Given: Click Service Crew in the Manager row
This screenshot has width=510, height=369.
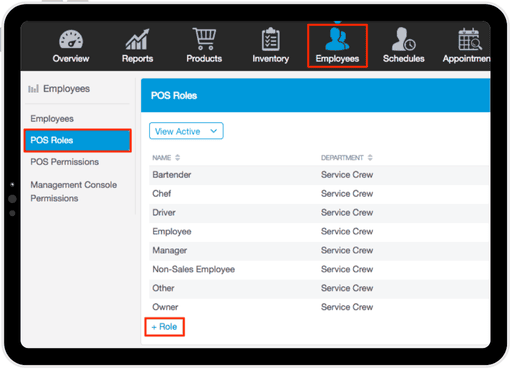Looking at the screenshot, I should pos(347,250).
